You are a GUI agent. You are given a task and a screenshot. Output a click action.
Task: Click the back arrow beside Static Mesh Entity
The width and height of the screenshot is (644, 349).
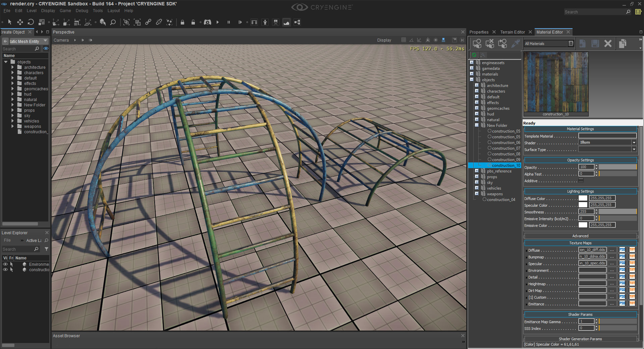coord(5,41)
